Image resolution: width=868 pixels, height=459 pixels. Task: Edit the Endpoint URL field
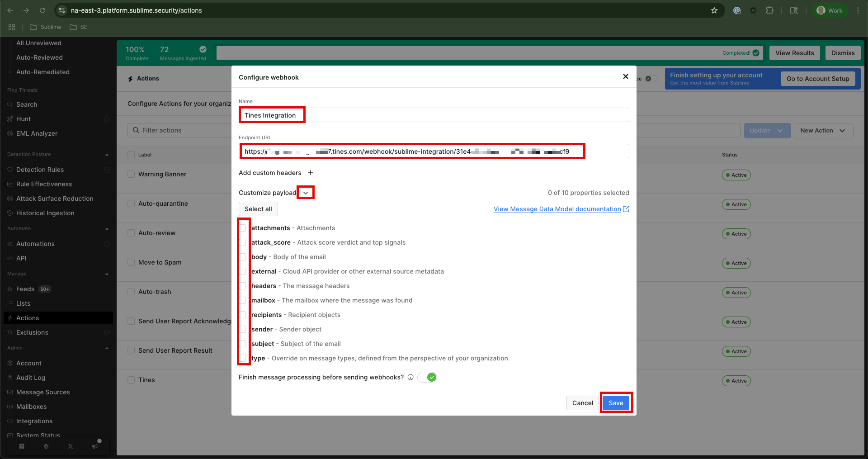434,151
